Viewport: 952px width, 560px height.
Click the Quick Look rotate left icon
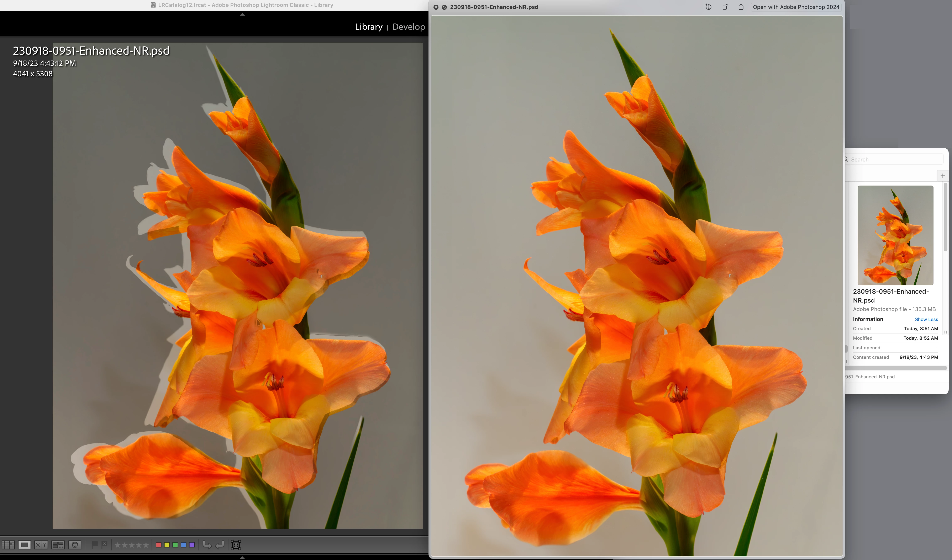click(725, 7)
